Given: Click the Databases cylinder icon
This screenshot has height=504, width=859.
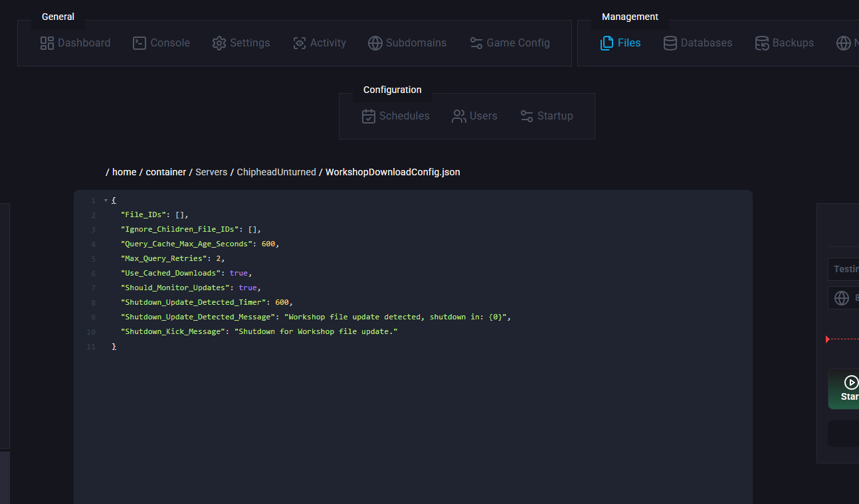Looking at the screenshot, I should (x=670, y=43).
